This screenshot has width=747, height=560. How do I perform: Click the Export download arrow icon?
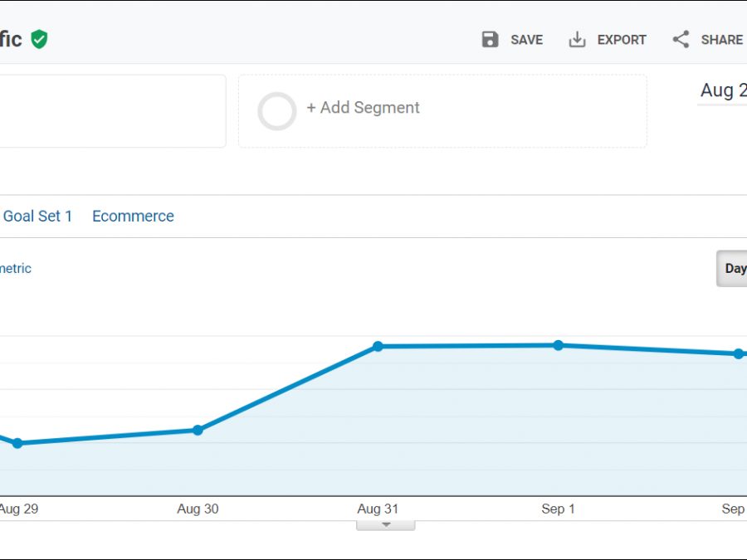[577, 40]
